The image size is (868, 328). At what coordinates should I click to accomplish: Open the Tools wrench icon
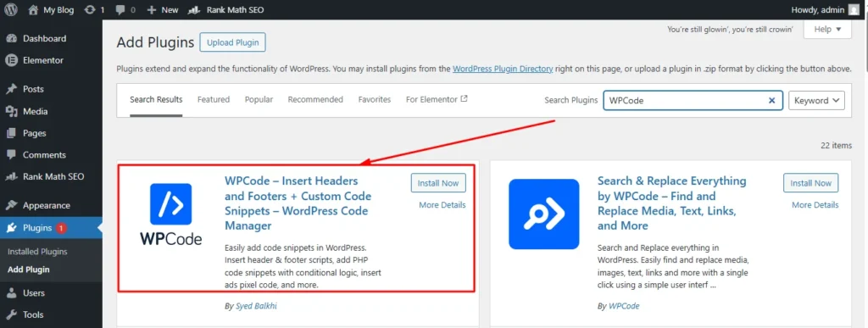11,314
